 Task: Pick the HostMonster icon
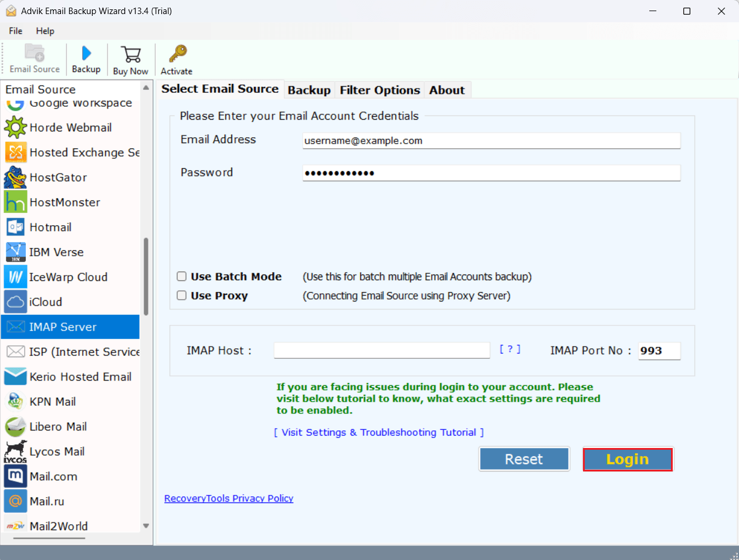15,202
